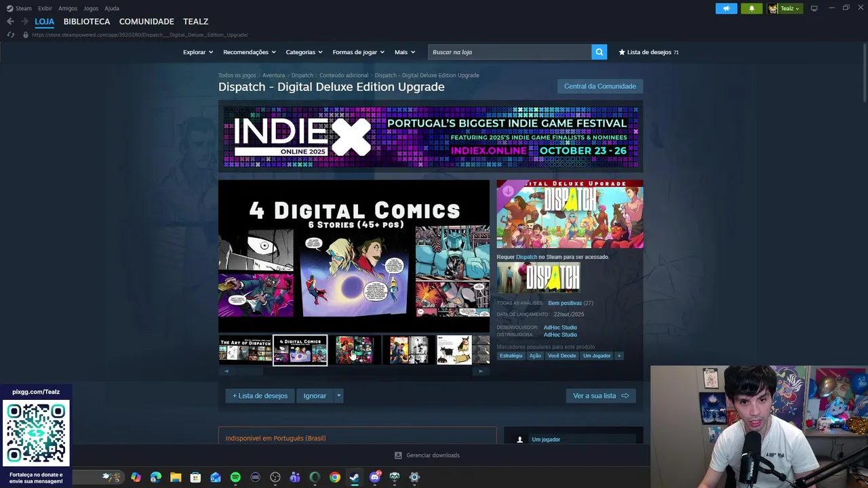Open the arrow dropdown beside Ignorar
Screen dimensions: 868x488
coord(338,396)
